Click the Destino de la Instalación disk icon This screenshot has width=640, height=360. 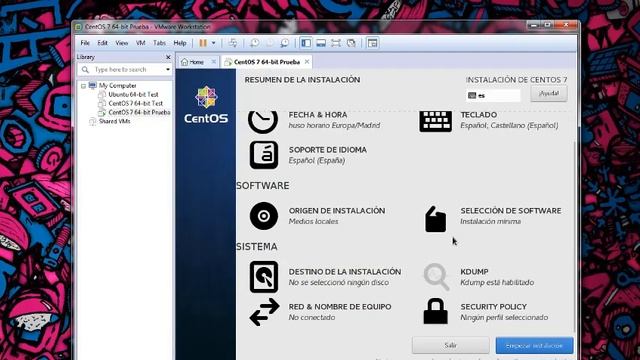[264, 277]
